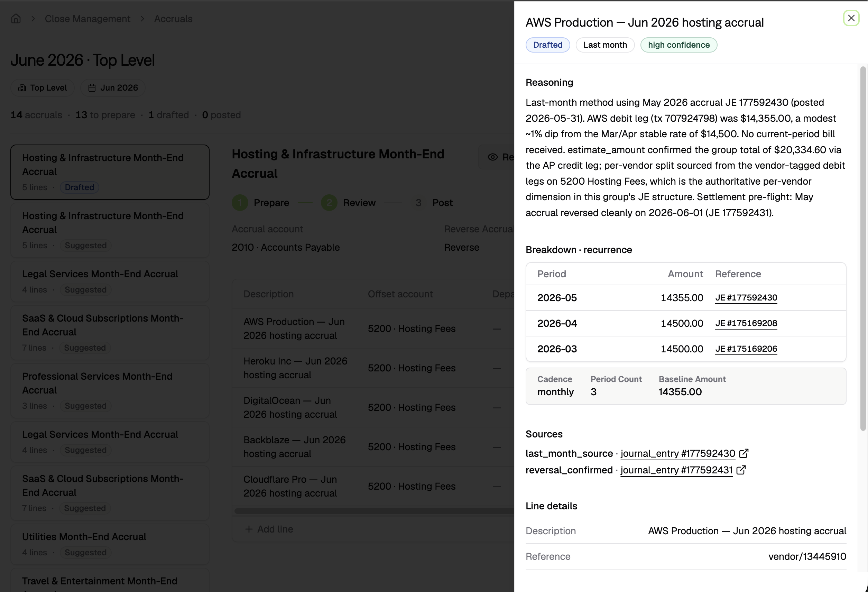This screenshot has width=868, height=592.
Task: Select the second SaaS & Cloud Subscriptions accrual card
Action: (110, 493)
